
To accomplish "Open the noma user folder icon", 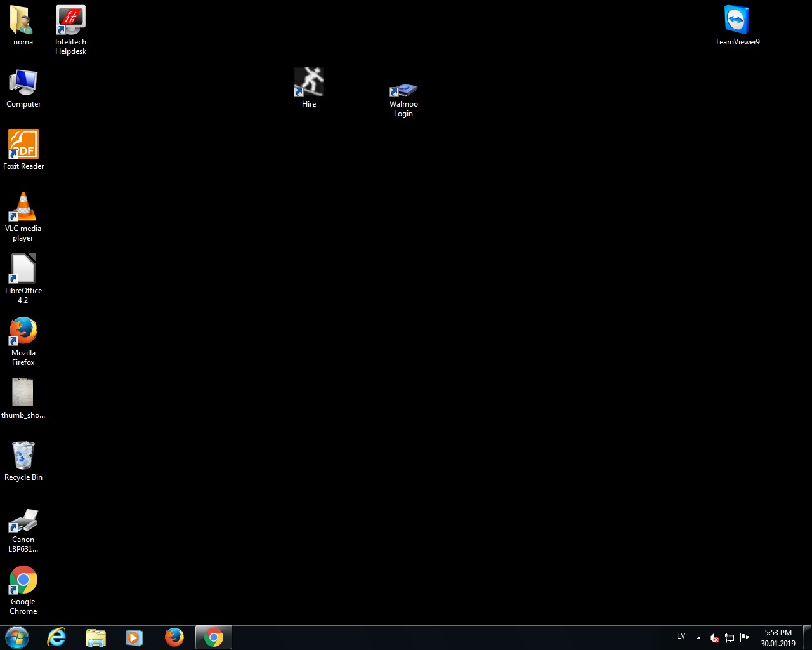I will (x=23, y=25).
